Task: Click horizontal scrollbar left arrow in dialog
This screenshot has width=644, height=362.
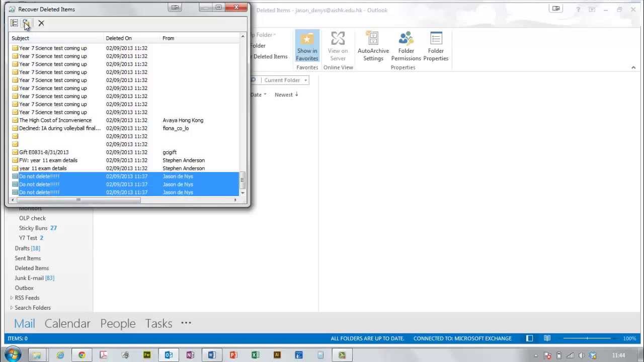Action: click(13, 200)
